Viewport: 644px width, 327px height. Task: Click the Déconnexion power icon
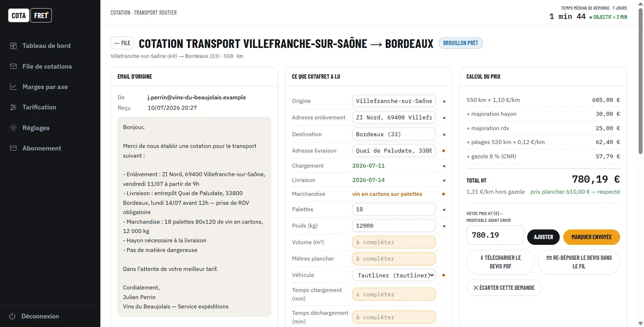[13, 316]
